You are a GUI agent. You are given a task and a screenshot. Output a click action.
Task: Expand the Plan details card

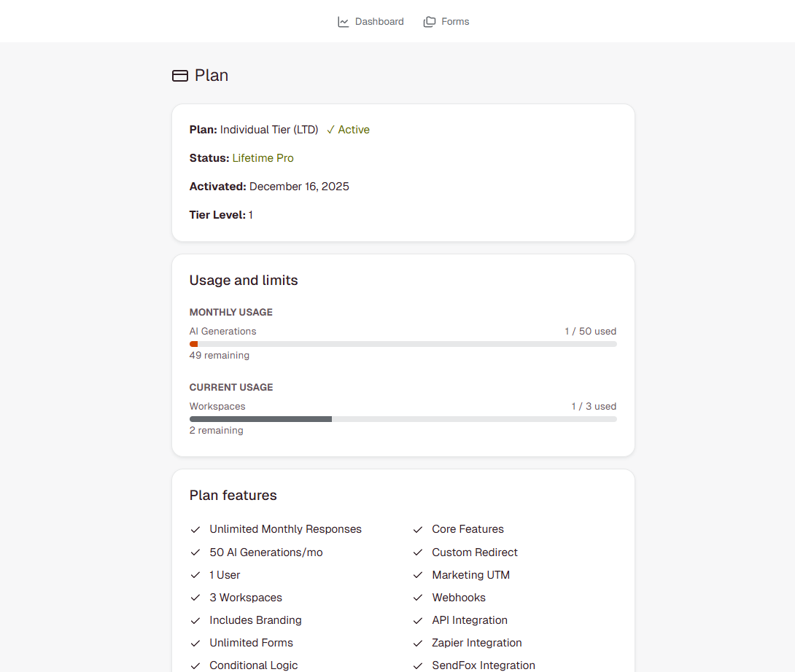(403, 172)
